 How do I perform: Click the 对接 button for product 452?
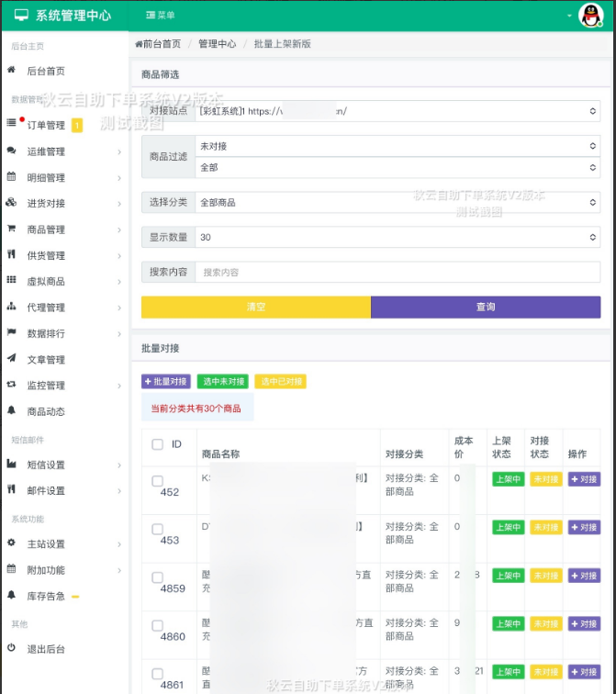coord(584,479)
